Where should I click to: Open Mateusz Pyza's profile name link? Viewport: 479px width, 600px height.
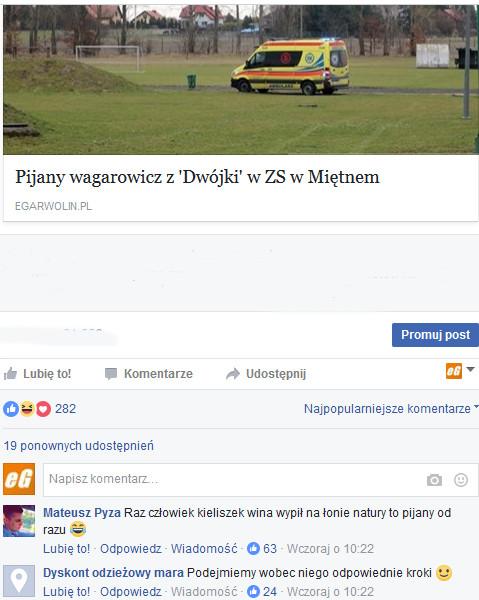point(82,512)
